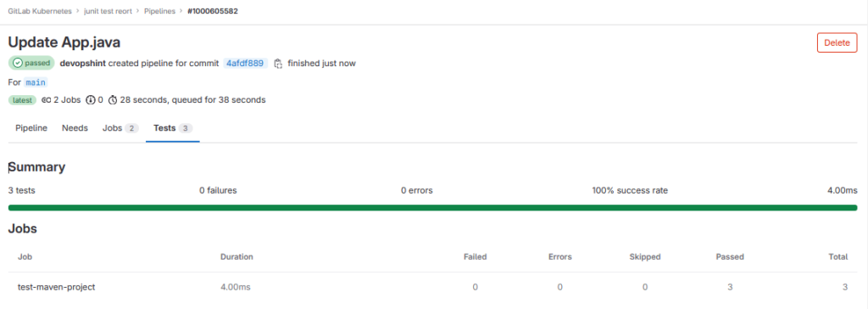Select the Tests tab
This screenshot has height=309, width=868.
173,128
